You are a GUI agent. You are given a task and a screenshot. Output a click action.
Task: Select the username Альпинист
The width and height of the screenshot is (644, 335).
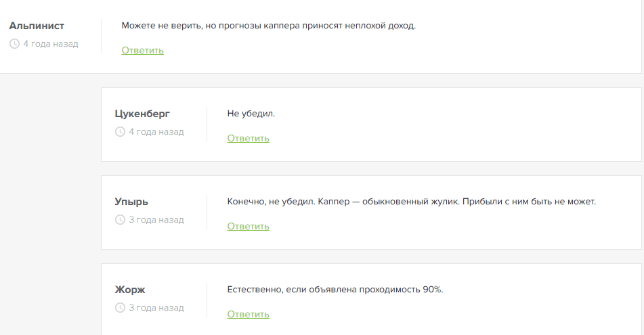37,26
